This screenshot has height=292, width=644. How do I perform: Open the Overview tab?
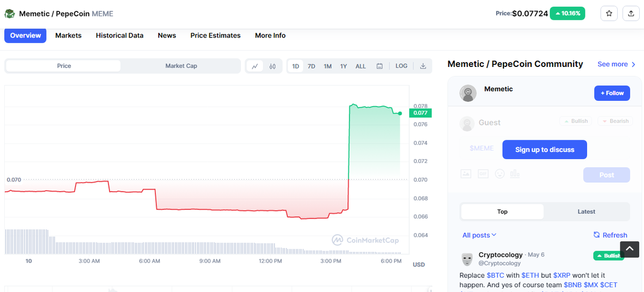click(x=25, y=35)
